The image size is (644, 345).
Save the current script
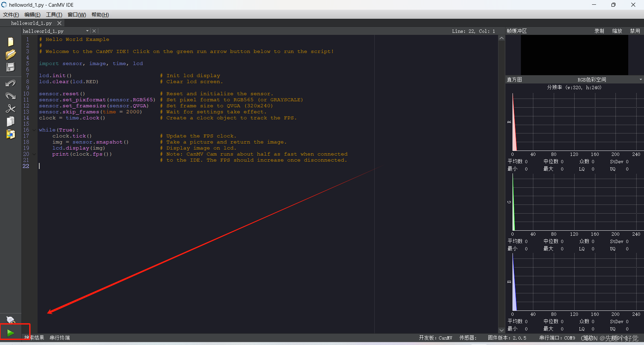[x=10, y=67]
